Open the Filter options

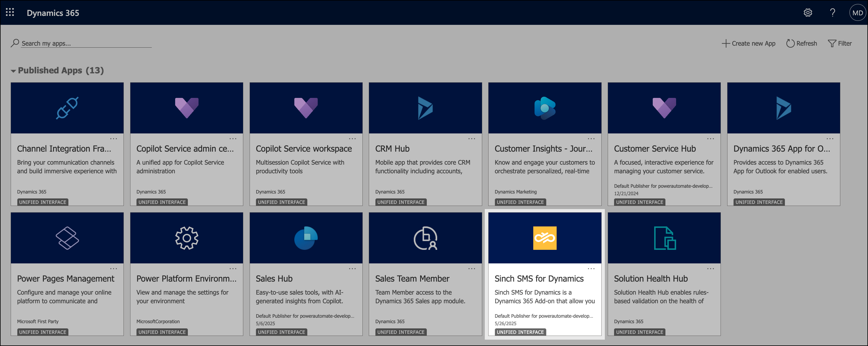[840, 44]
